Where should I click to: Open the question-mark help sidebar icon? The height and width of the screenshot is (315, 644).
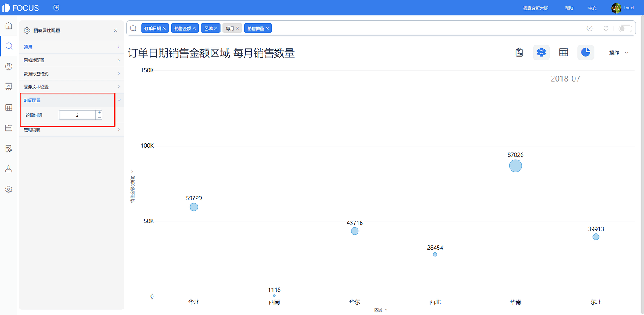[8, 66]
